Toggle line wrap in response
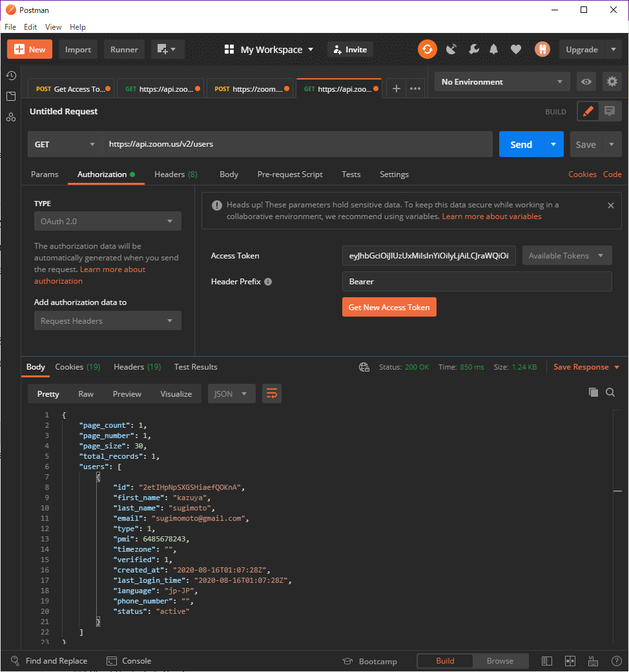629x672 pixels. [x=272, y=394]
